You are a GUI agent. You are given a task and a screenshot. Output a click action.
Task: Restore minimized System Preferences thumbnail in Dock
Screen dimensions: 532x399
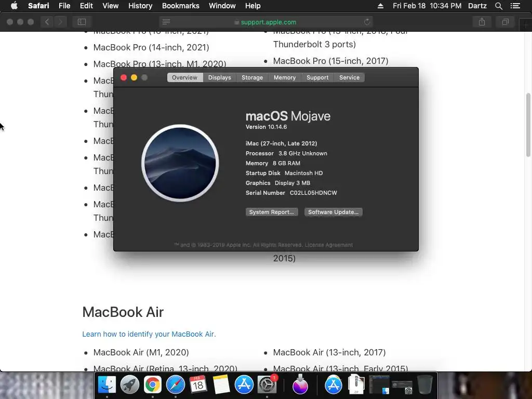(x=402, y=387)
